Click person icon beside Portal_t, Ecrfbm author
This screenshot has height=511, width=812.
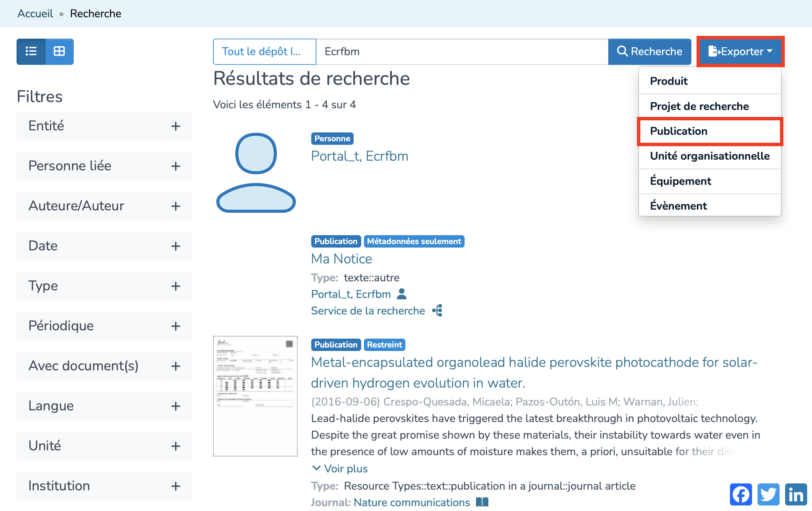[x=402, y=294]
